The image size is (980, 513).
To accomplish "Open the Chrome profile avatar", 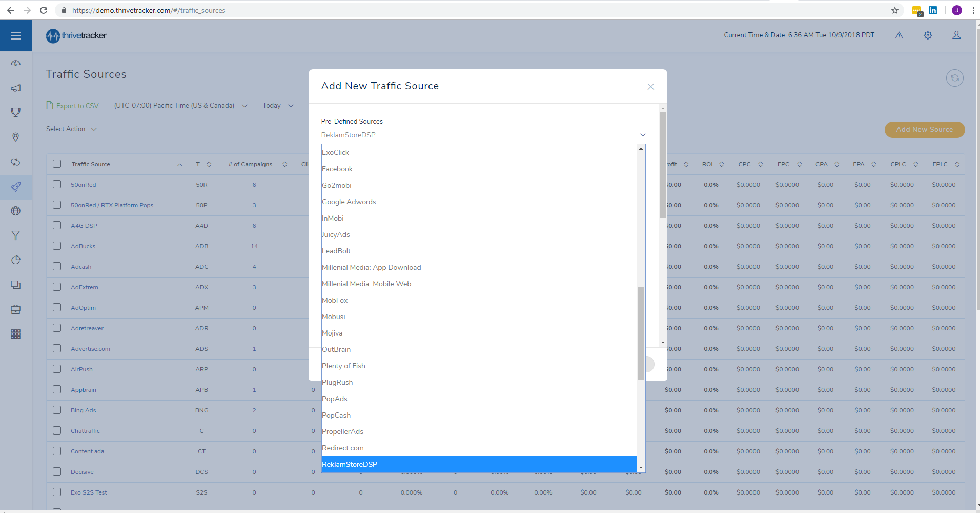I will coord(956,10).
